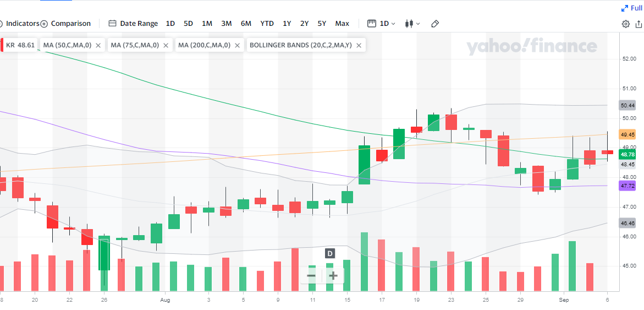Remove the MA 50 indicator

pos(98,45)
